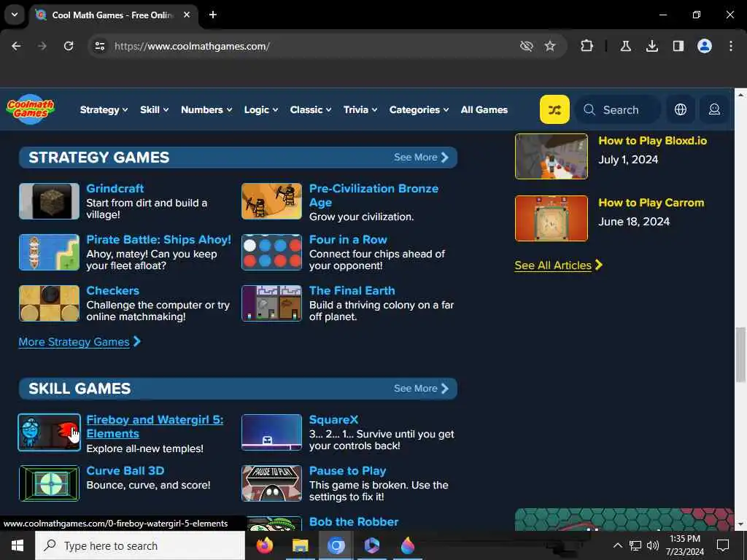Open Fireboy and Watergirl 5: Elements link
The image size is (747, 560).
click(x=155, y=427)
